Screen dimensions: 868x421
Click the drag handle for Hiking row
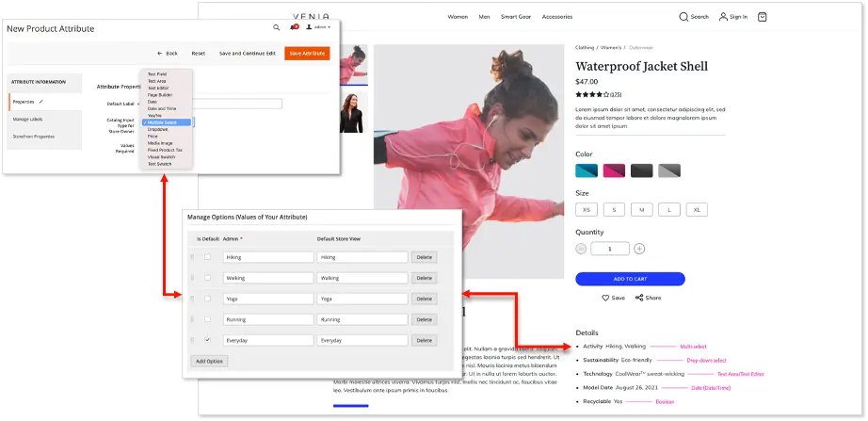(x=193, y=257)
